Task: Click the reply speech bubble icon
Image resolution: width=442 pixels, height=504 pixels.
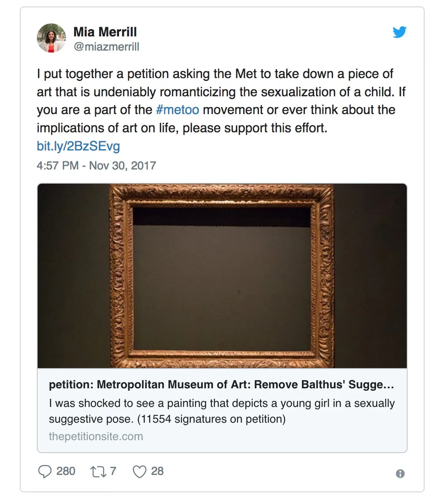Action: click(45, 471)
